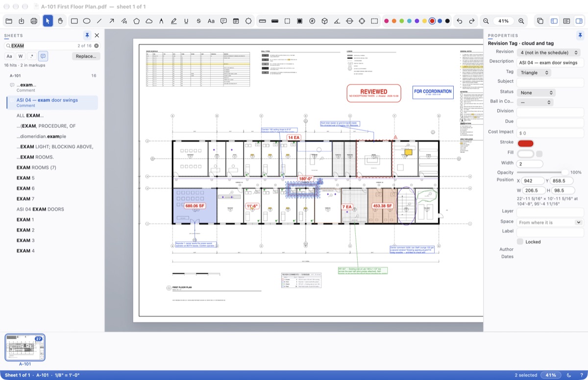Viewport: 588px width, 380px height.
Task: Zoom in with the magnifier plus
Action: coord(521,21)
